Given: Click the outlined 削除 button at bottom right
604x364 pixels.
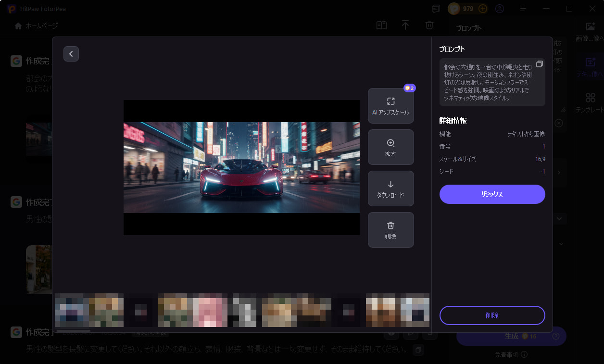Looking at the screenshot, I should [492, 315].
